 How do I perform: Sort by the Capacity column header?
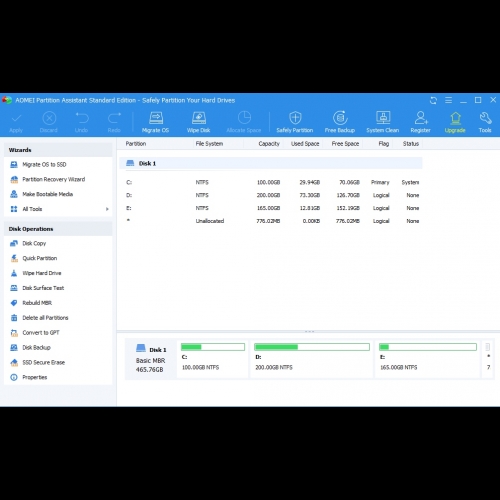click(x=269, y=144)
